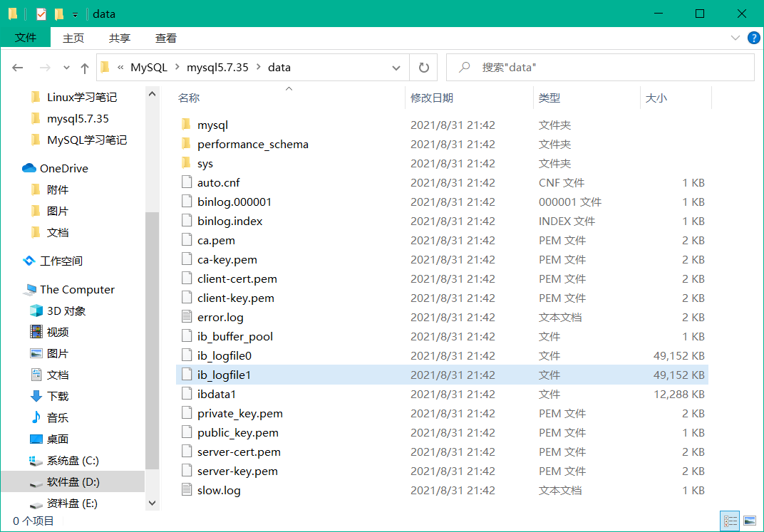Image resolution: width=764 pixels, height=532 pixels.
Task: Select the ib_logfile0 file icon
Action: point(186,355)
